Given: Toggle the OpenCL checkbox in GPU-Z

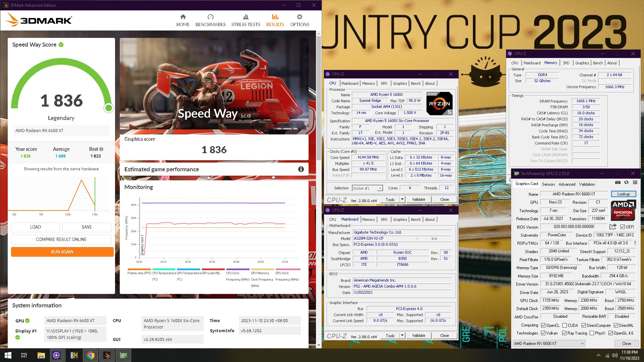Looking at the screenshot, I should click(x=543, y=325).
